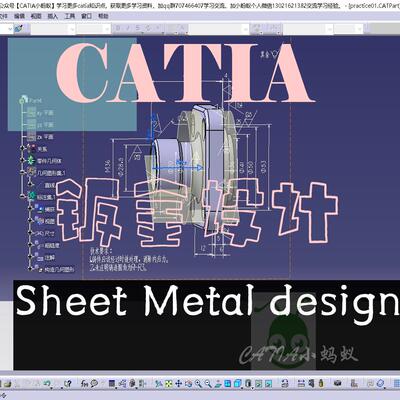Collapse the 标注集.1 node

click(x=23, y=196)
